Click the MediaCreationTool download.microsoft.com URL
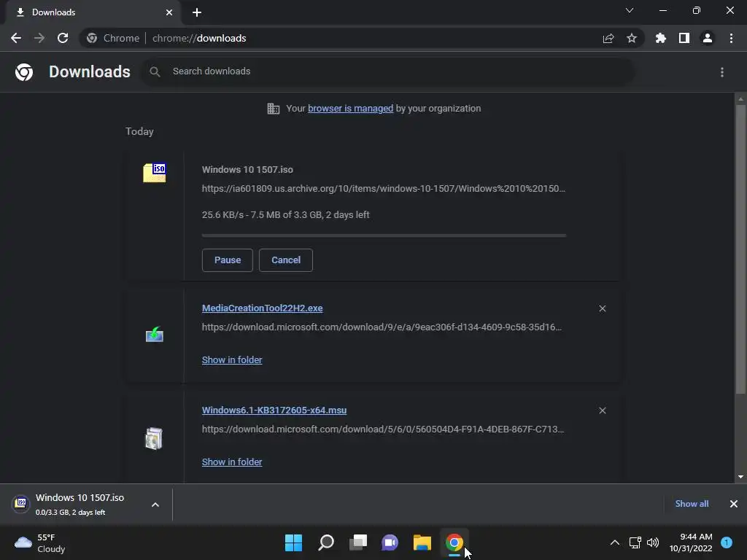The image size is (747, 560). coord(382,327)
